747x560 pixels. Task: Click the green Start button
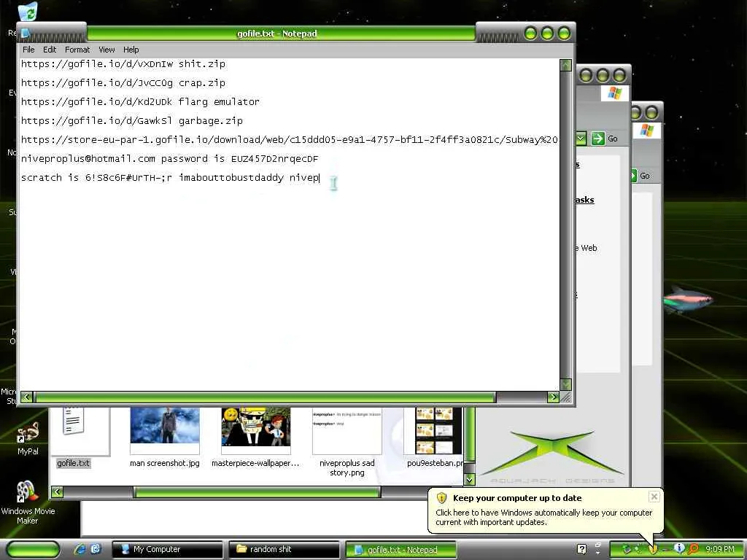(33, 549)
